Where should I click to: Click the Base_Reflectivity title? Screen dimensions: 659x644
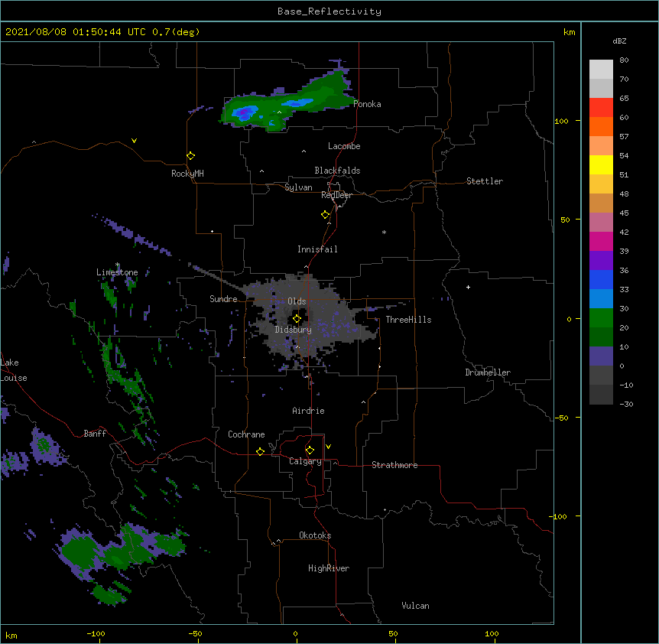pyautogui.click(x=329, y=11)
